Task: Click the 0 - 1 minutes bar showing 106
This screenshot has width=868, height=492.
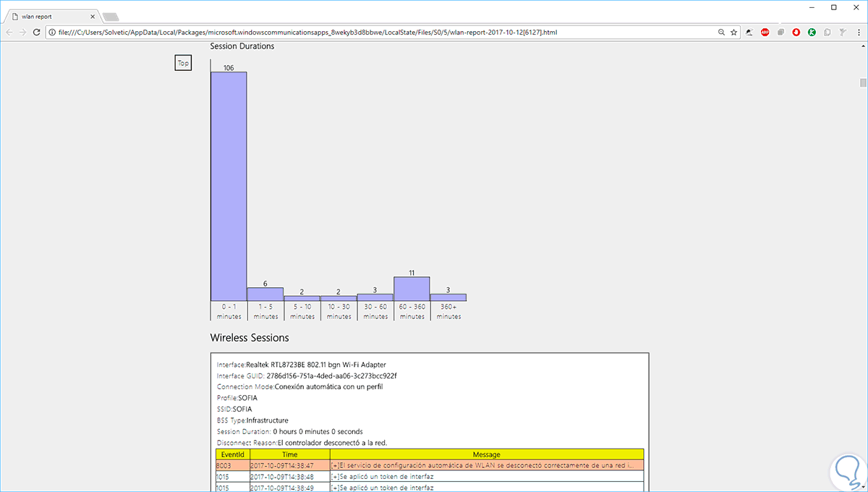Action: pyautogui.click(x=229, y=186)
